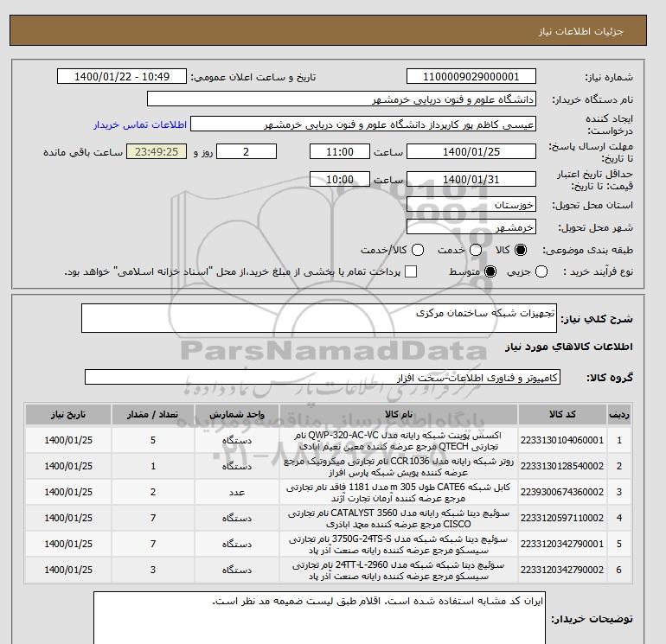Click the delivery city field خرمشهر
The width and height of the screenshot is (666, 644).
471,227
